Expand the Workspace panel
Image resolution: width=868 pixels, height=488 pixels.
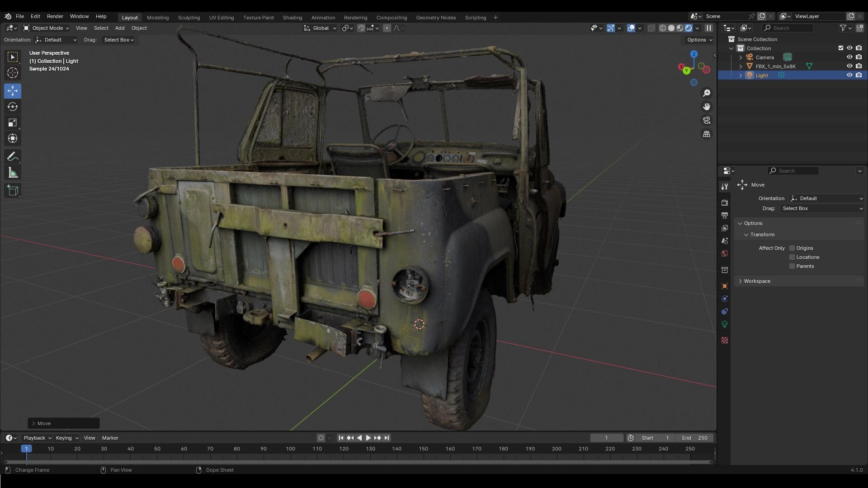[x=799, y=281]
